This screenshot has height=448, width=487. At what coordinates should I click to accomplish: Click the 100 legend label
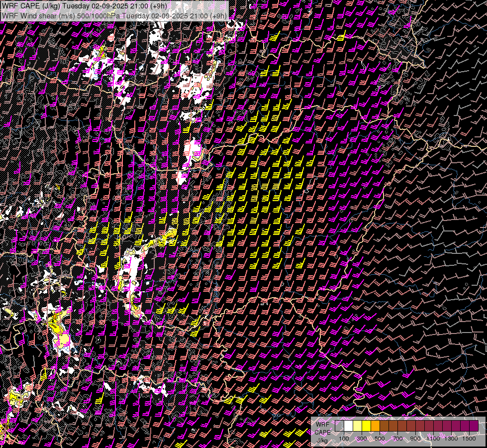pos(344,439)
